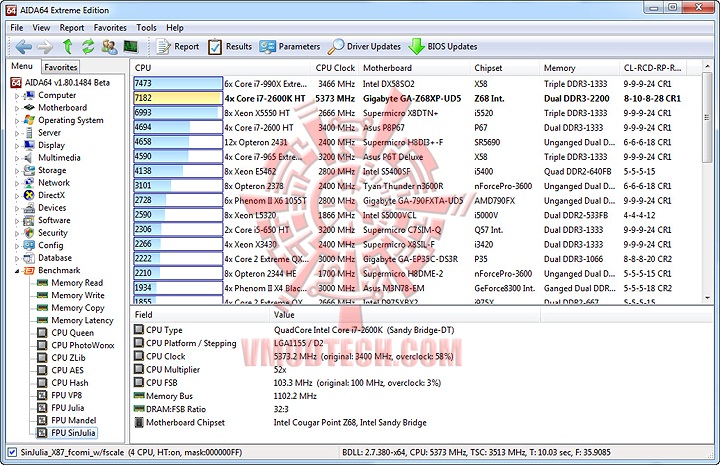Expand the Motherboard tree node
Viewport: 720px width, 465px height.
click(x=17, y=108)
